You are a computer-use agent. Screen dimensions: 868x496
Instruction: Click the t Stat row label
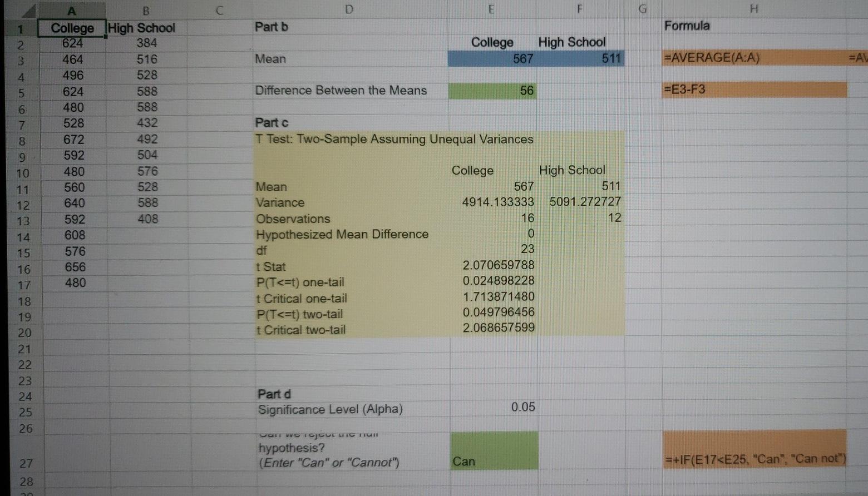(270, 267)
